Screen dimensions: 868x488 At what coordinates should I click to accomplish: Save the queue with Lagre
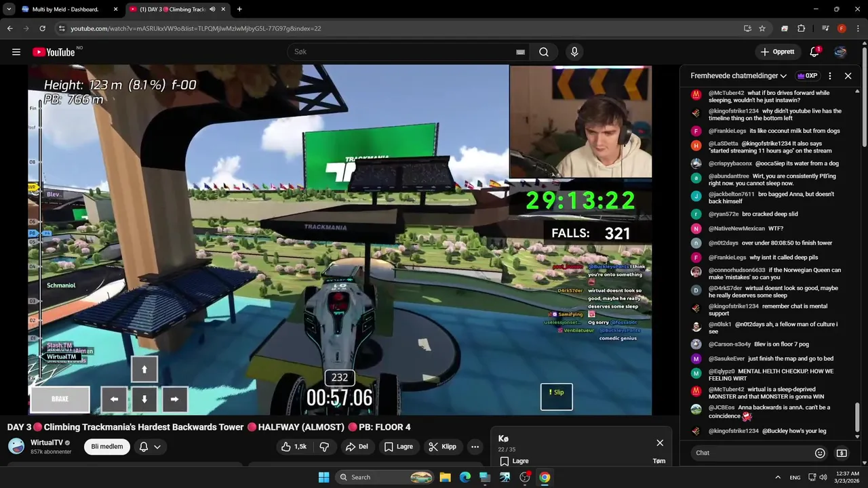pos(515,461)
